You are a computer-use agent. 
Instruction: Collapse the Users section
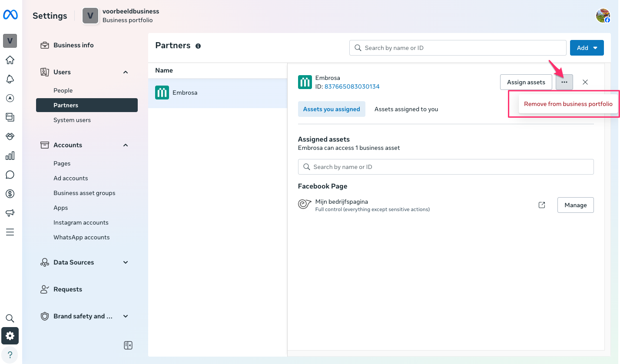126,72
